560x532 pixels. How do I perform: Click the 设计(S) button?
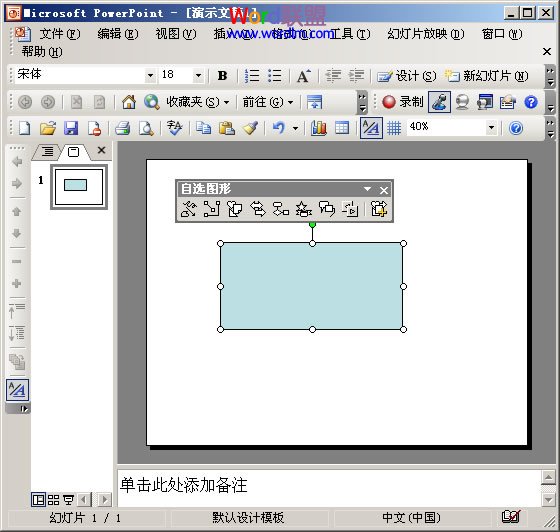pyautogui.click(x=406, y=76)
